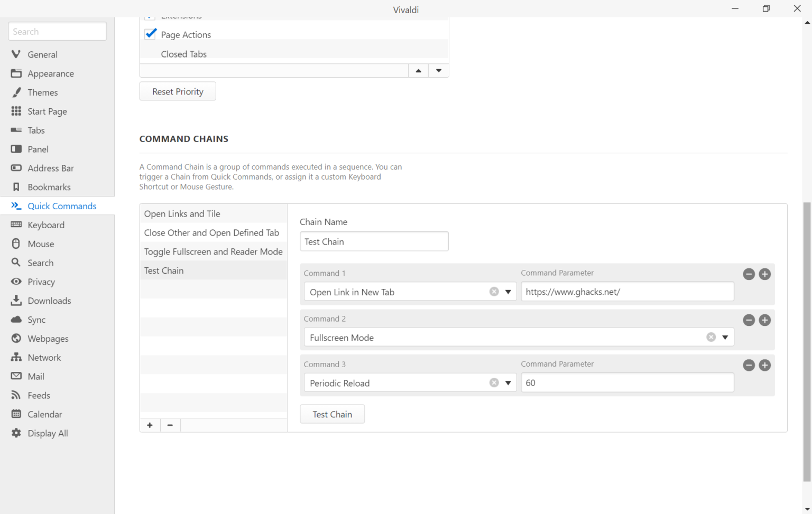Run the chain with Test Chain button

point(332,414)
